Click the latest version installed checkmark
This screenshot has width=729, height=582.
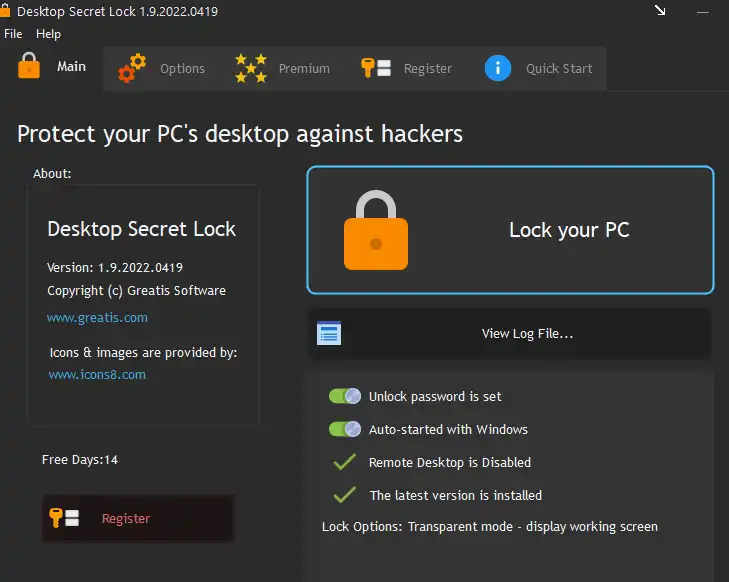[x=345, y=495]
